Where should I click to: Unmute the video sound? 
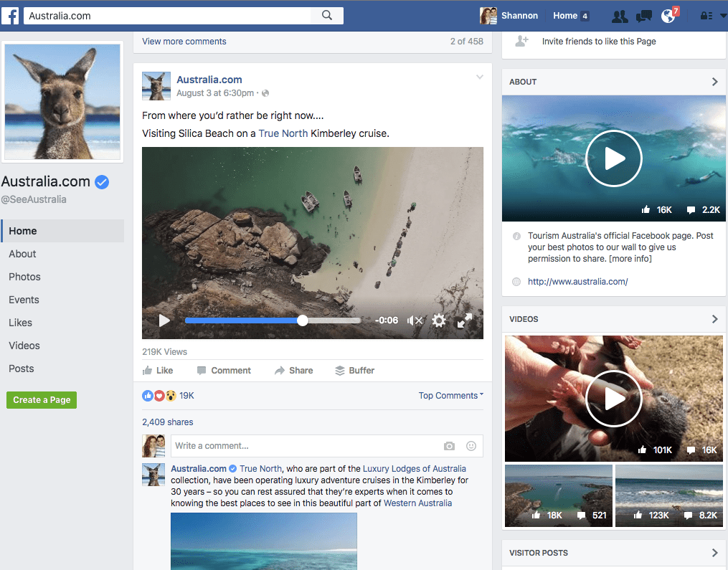click(x=415, y=320)
